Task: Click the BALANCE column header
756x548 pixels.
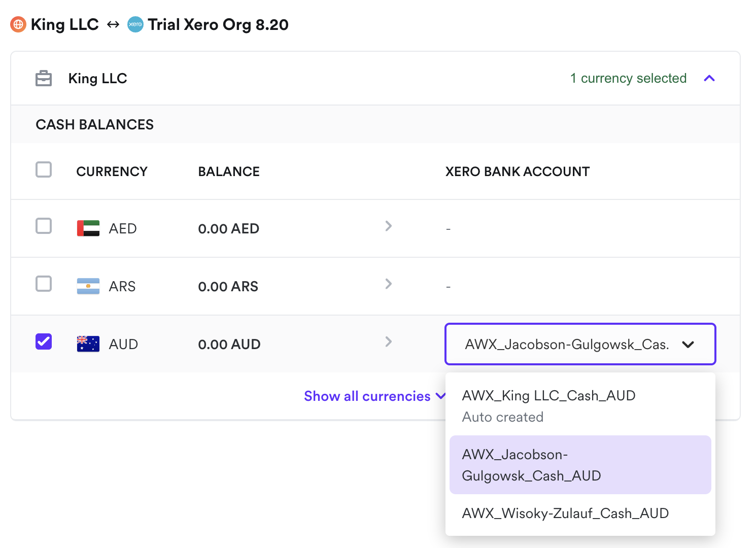Action: (x=229, y=172)
